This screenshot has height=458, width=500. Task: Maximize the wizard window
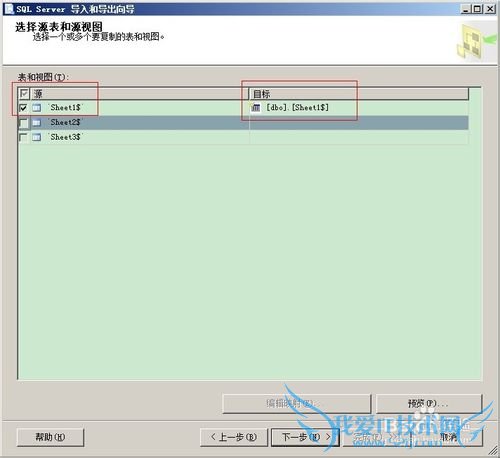pos(477,9)
